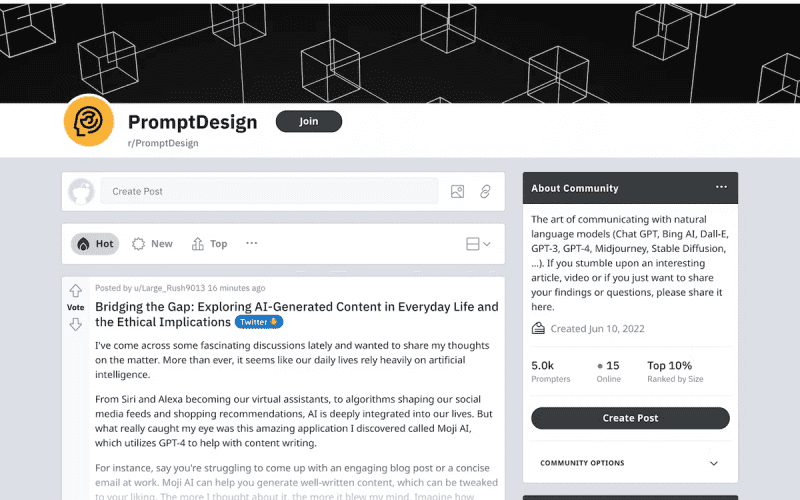
Task: Expand the Community Options section
Action: [630, 463]
